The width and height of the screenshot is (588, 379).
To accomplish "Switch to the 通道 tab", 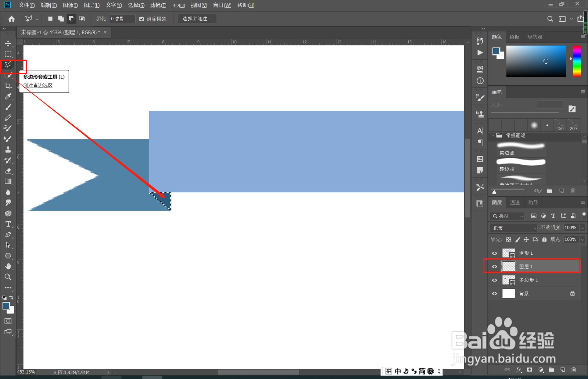I will [515, 203].
